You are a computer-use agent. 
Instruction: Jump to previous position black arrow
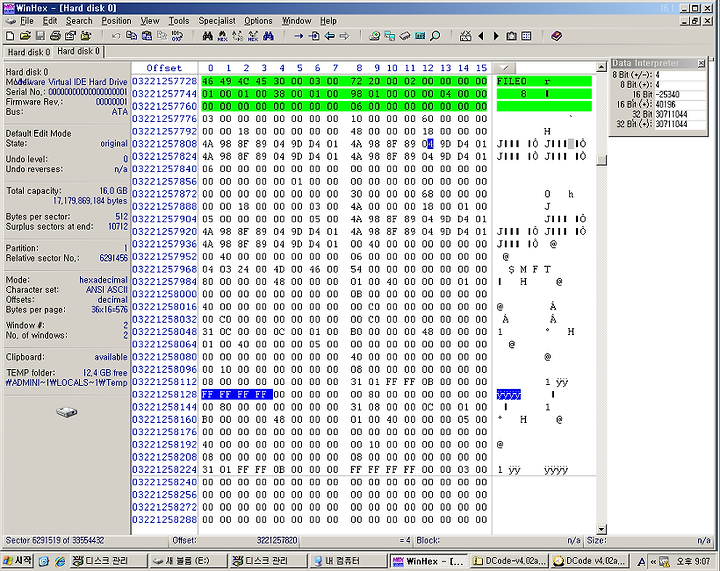[x=481, y=36]
